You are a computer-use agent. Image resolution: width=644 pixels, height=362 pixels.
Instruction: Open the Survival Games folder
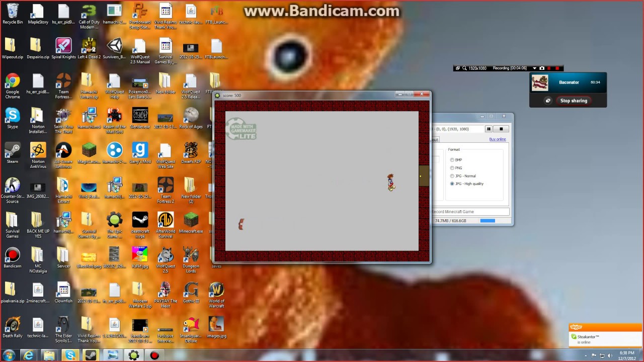click(13, 225)
